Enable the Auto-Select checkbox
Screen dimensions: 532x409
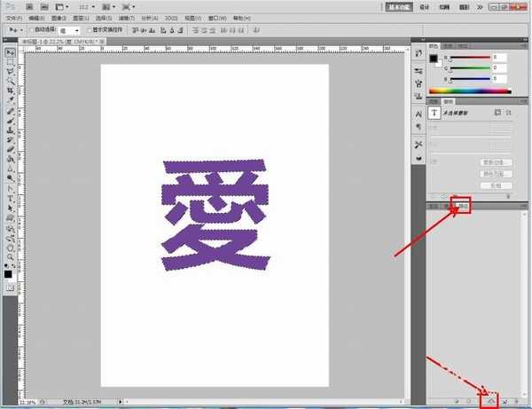click(x=32, y=29)
